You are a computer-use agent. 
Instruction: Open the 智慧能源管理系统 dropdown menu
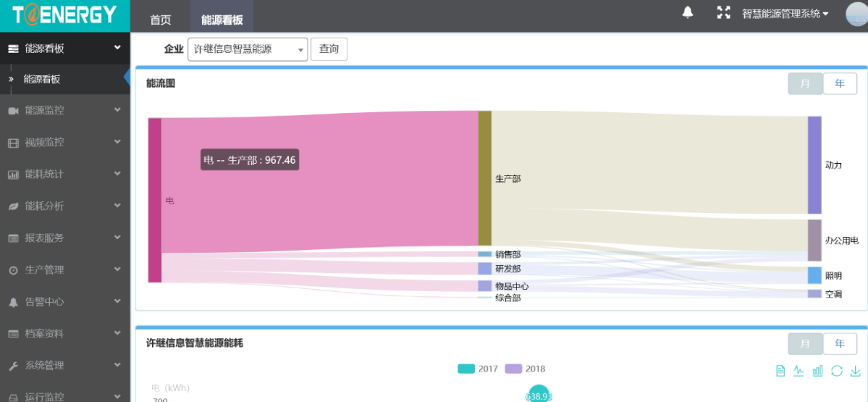pyautogui.click(x=785, y=14)
